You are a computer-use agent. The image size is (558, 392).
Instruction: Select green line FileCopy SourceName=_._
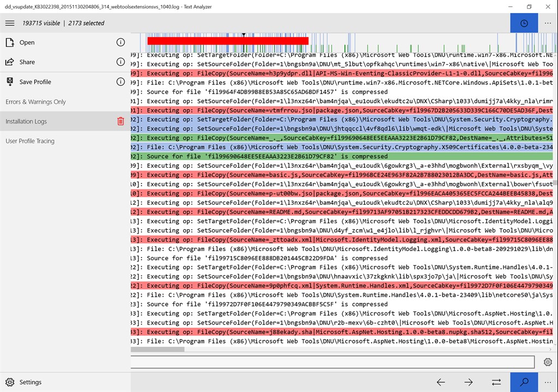pyautogui.click(x=342, y=138)
